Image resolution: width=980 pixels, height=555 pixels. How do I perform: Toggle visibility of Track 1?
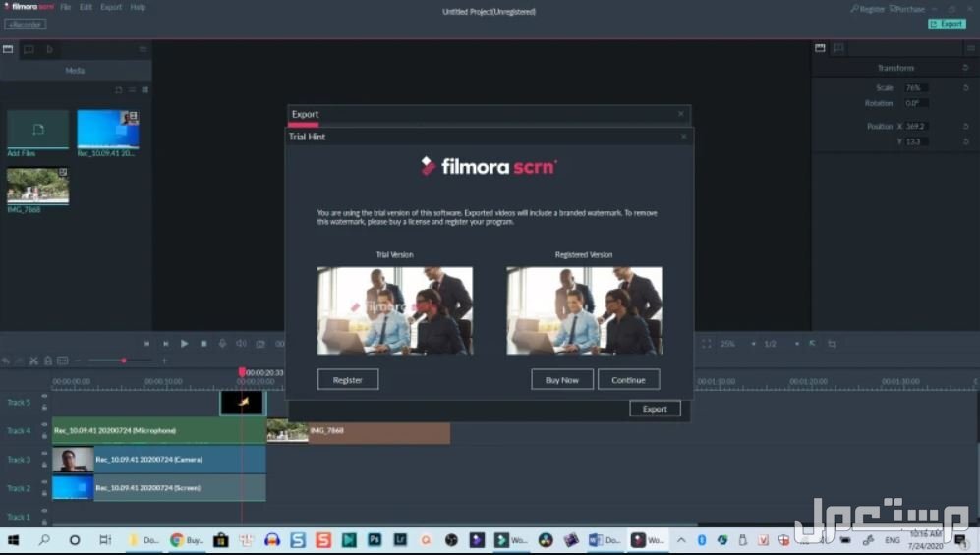44,512
